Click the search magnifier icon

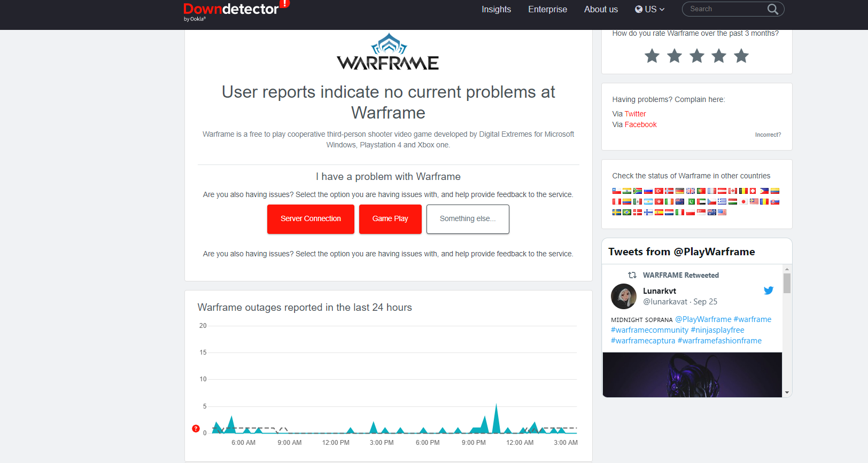click(773, 9)
